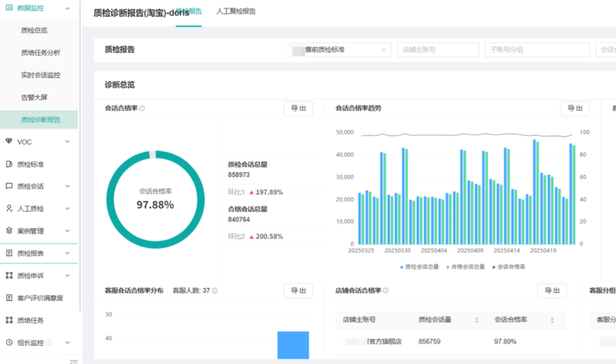Viewport: 616px width, 364px height.
Task: Open 实时会话监控 in the sidebar
Action: pos(41,75)
